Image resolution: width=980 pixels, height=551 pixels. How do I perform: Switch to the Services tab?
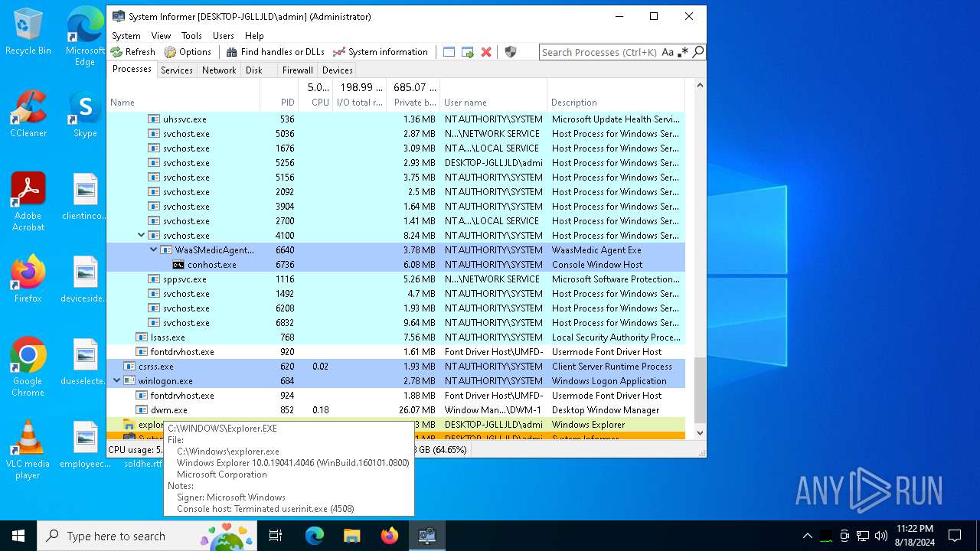tap(177, 70)
